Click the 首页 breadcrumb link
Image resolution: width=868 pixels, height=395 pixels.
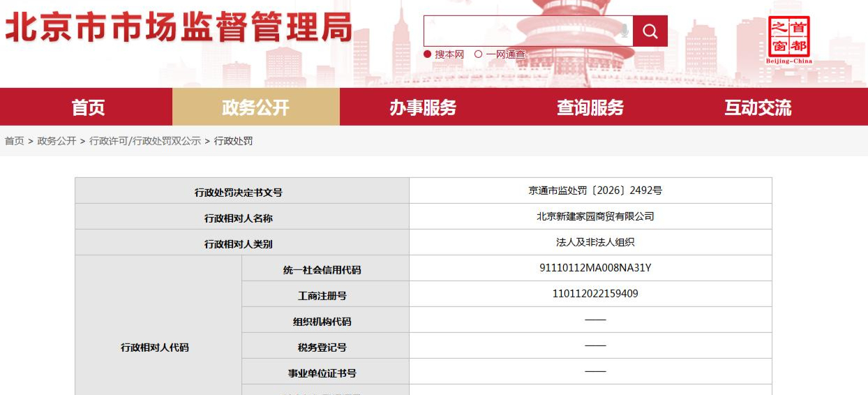point(14,141)
